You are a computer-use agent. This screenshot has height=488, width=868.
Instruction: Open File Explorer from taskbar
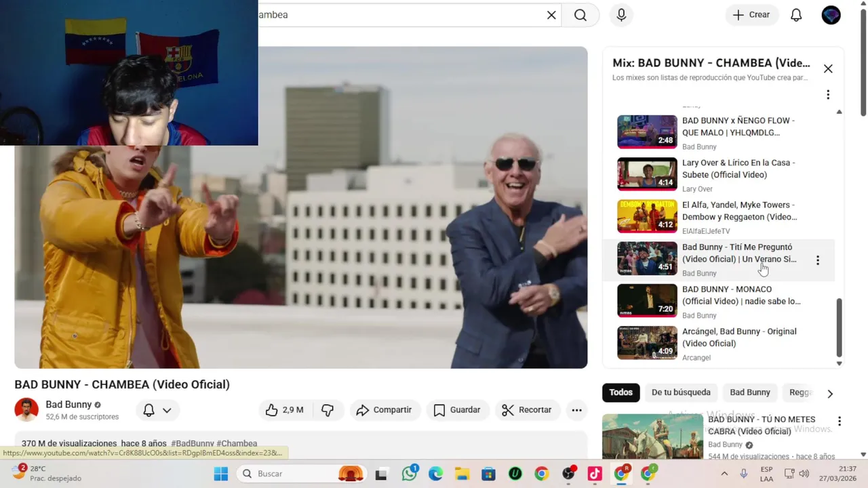pyautogui.click(x=462, y=474)
